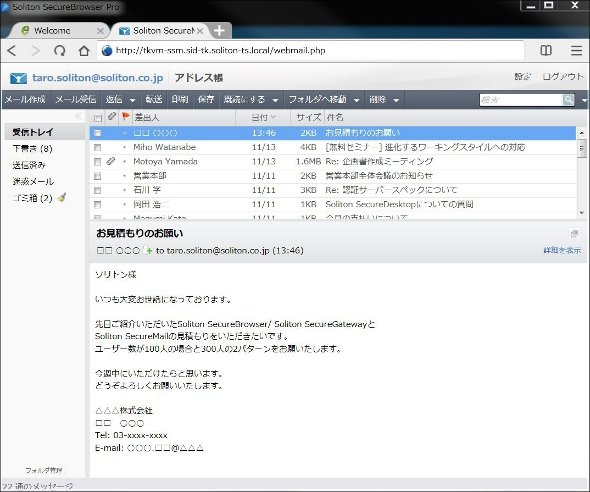Click the Motoya Yamada attachment paperclip

point(111,161)
